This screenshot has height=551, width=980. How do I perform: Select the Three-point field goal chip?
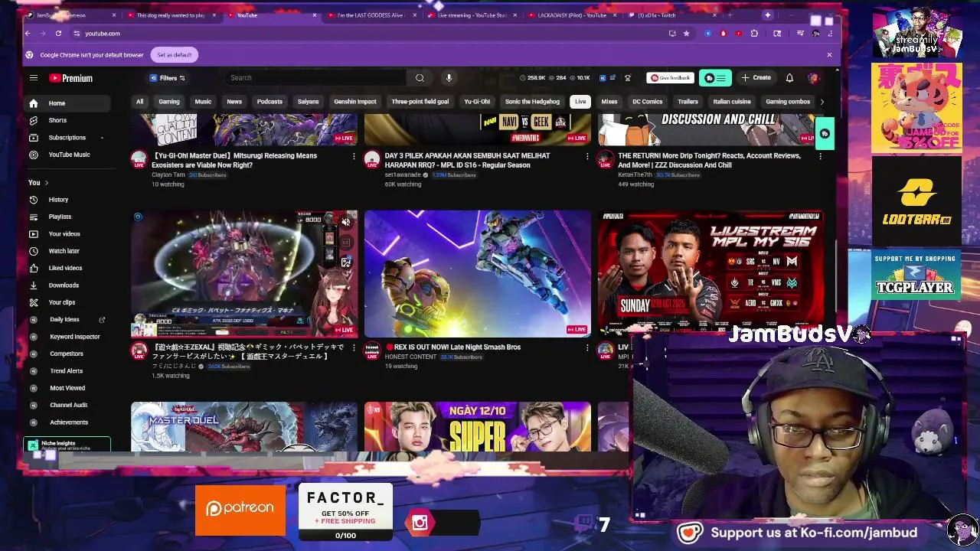point(420,102)
